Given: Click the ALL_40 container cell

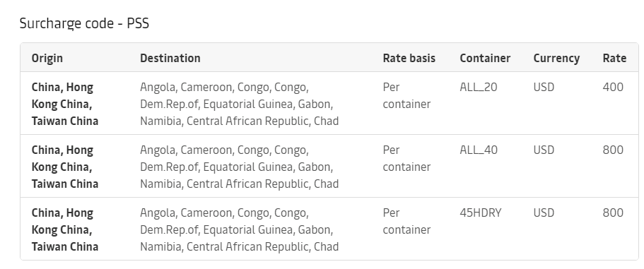Looking at the screenshot, I should point(479,150).
